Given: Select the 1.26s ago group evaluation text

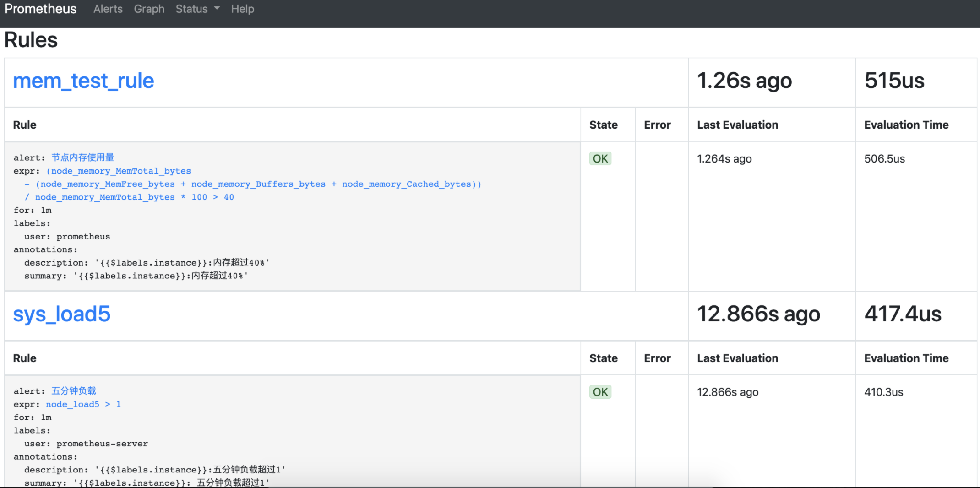Looking at the screenshot, I should [x=744, y=81].
